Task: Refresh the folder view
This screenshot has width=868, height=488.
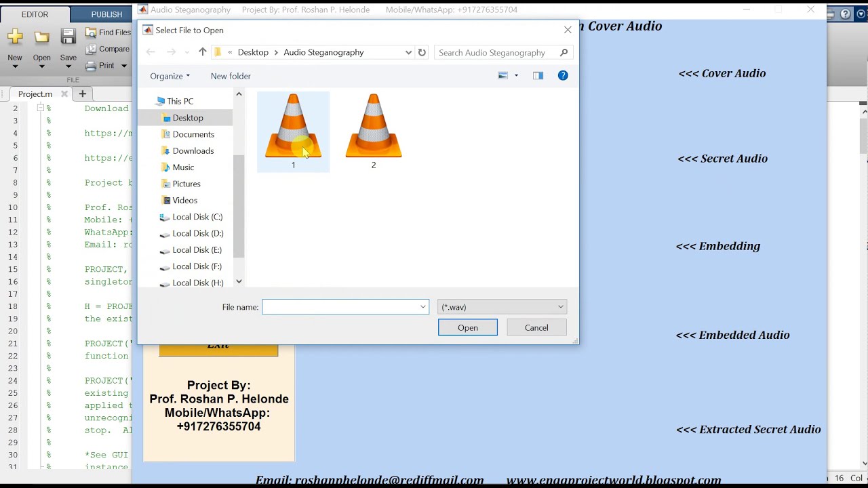Action: point(422,52)
